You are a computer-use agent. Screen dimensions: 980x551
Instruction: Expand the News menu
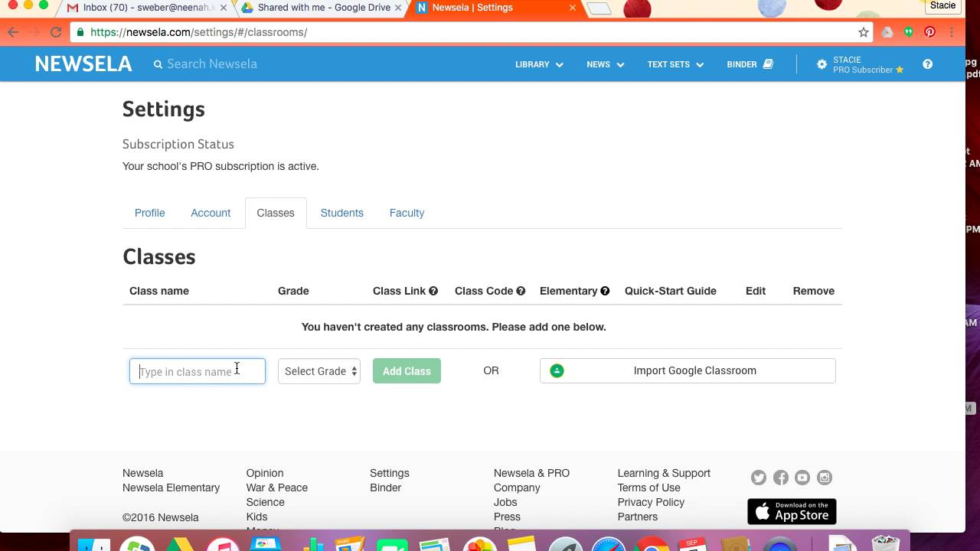(606, 64)
